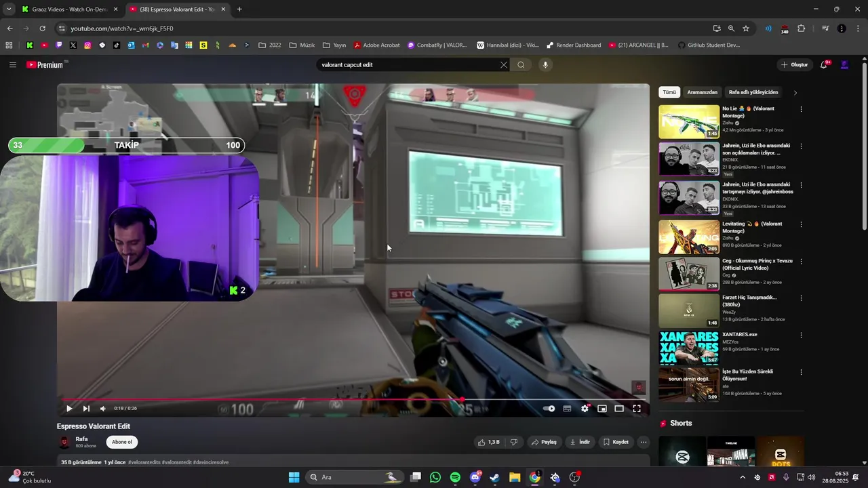Screen dimensions: 868x488
Task: Open Windows Start menu
Action: [294, 477]
